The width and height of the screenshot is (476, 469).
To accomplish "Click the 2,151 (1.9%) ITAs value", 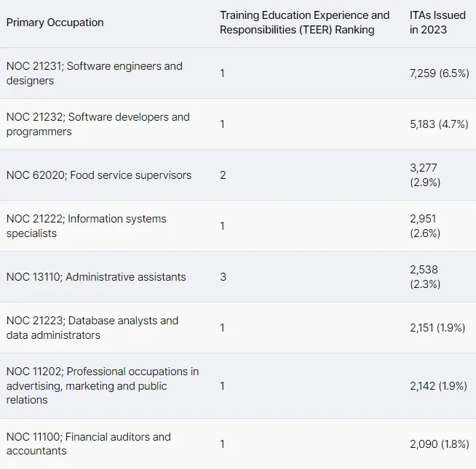I will (438, 328).
